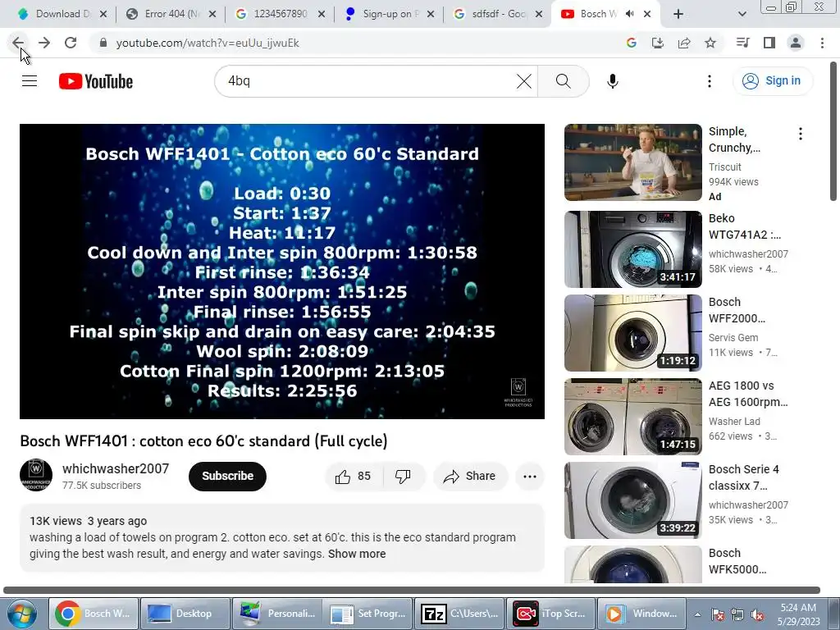The height and width of the screenshot is (630, 840).
Task: Open Windows Media Player taskbar item
Action: (x=641, y=614)
